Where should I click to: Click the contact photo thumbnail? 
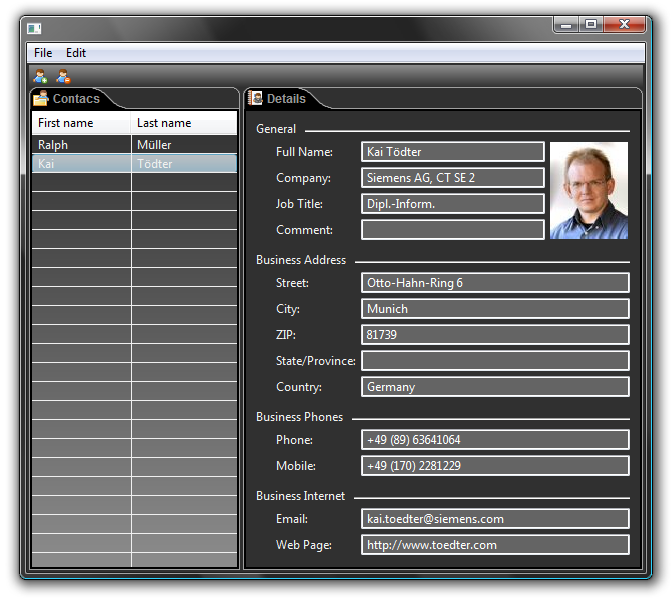[x=589, y=190]
